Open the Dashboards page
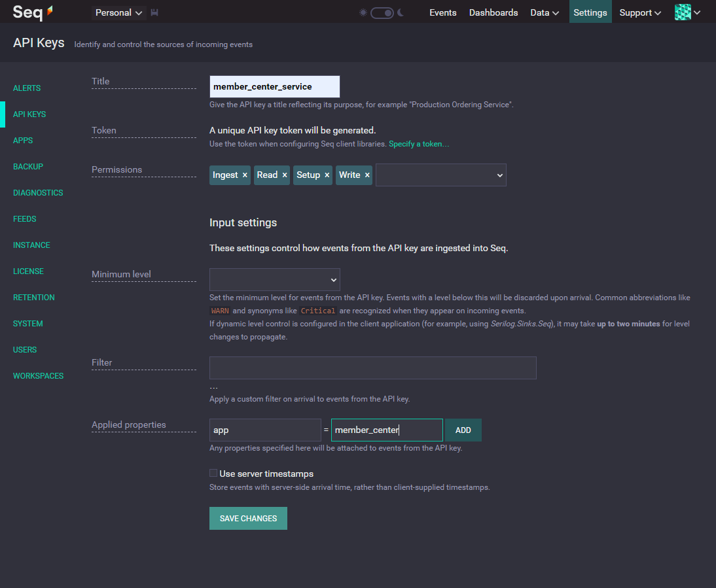Image resolution: width=716 pixels, height=588 pixels. pyautogui.click(x=493, y=13)
